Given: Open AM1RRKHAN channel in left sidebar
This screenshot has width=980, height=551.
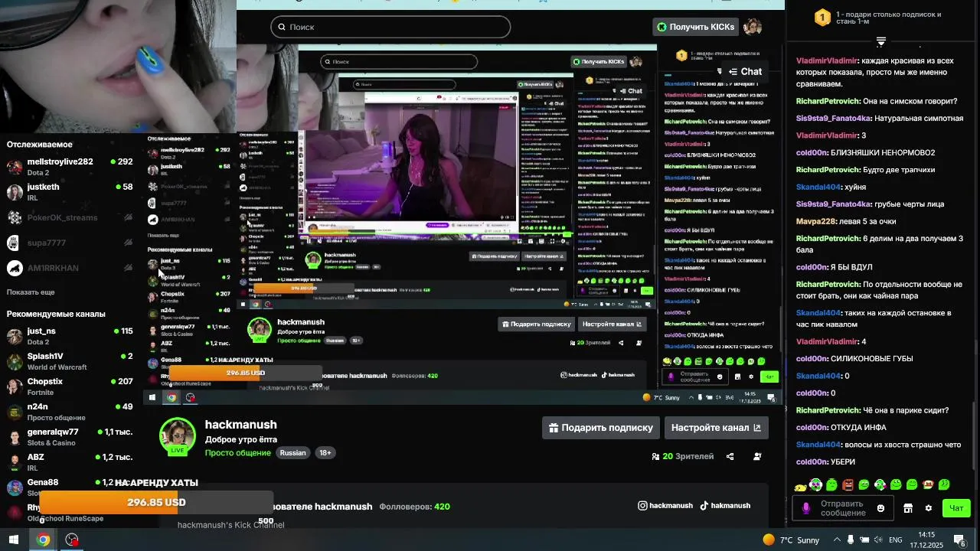Looking at the screenshot, I should coord(70,268).
